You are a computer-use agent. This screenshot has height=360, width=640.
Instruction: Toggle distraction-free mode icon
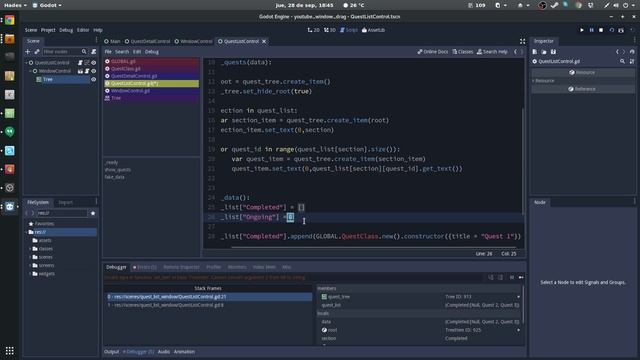click(x=522, y=41)
